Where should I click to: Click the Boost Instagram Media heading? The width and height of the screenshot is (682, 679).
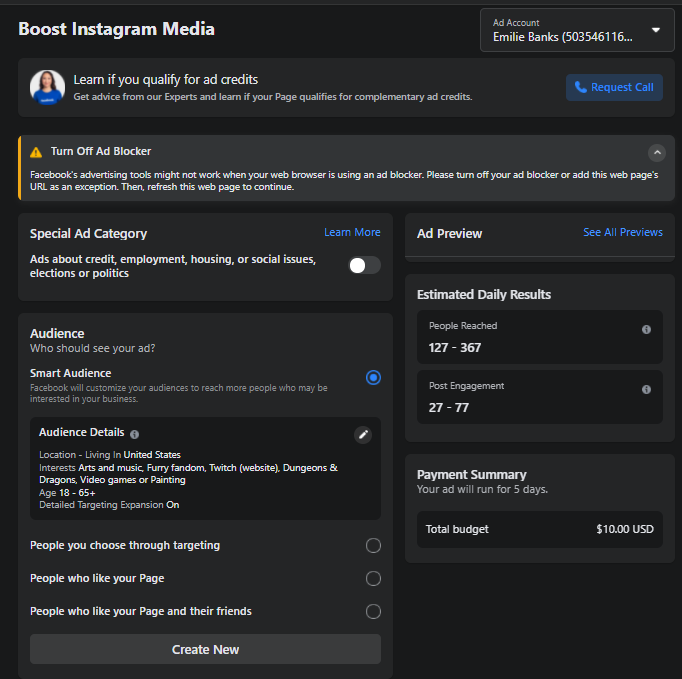[117, 29]
